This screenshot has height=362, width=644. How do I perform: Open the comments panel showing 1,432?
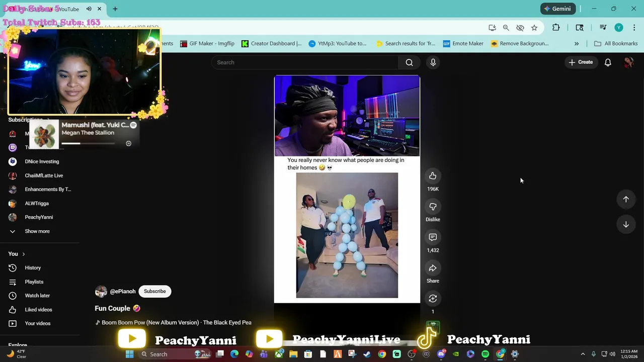[x=433, y=237]
